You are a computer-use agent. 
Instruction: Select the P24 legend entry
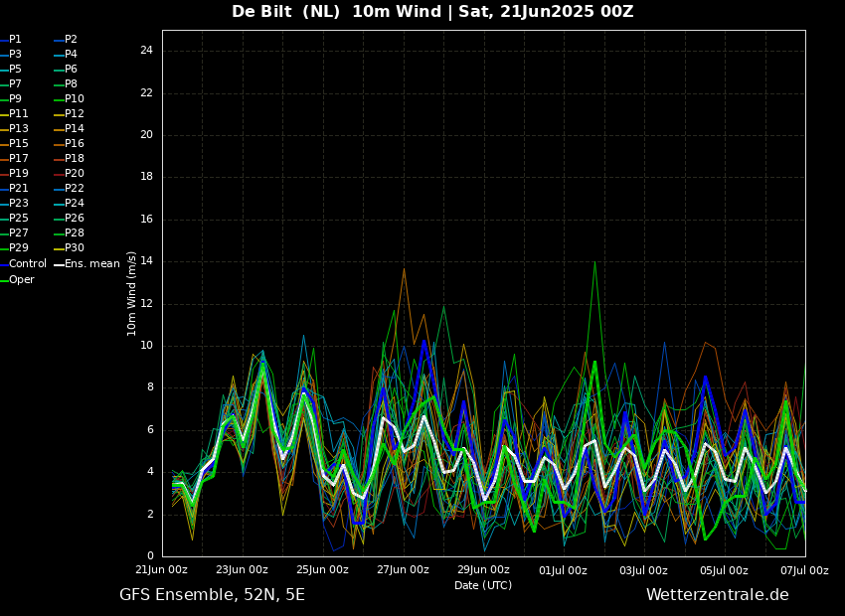pyautogui.click(x=74, y=204)
